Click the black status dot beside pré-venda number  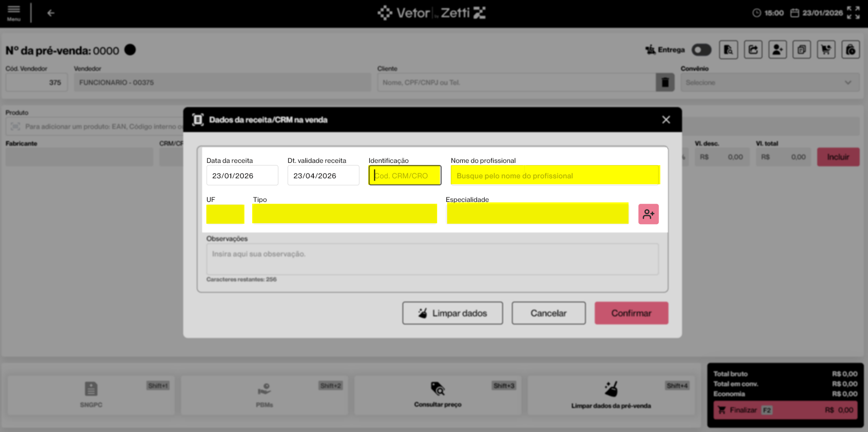[130, 49]
